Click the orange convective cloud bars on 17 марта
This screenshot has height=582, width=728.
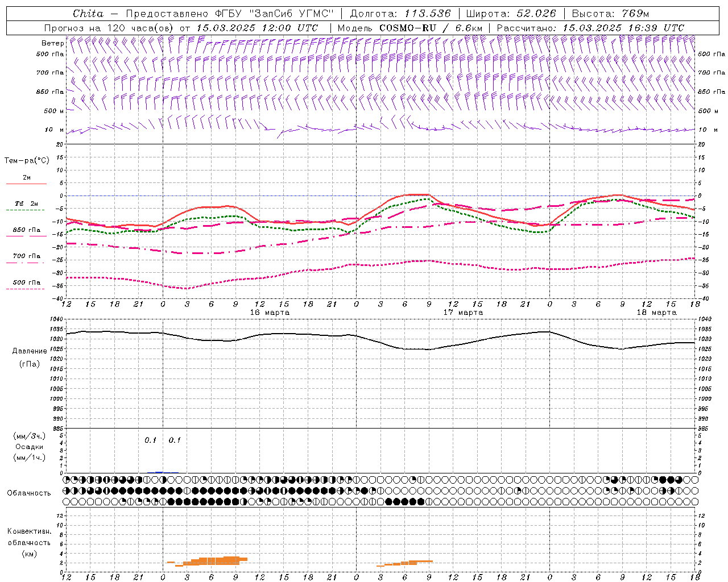(x=405, y=563)
